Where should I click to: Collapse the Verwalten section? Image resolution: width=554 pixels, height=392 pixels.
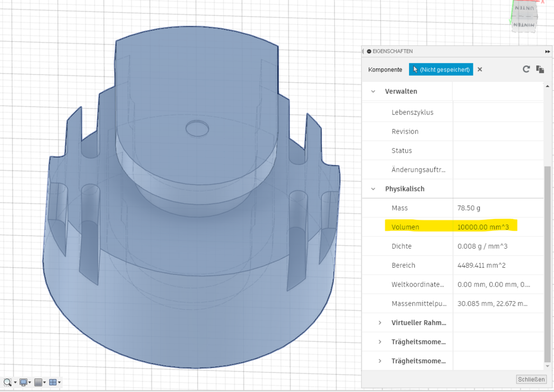373,91
